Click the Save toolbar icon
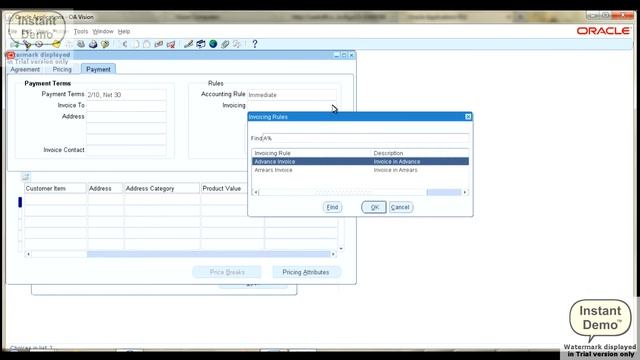 56,44
